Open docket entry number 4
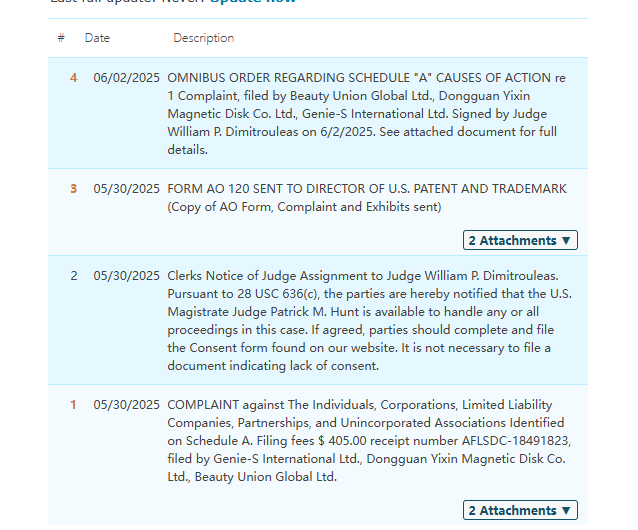 point(73,78)
